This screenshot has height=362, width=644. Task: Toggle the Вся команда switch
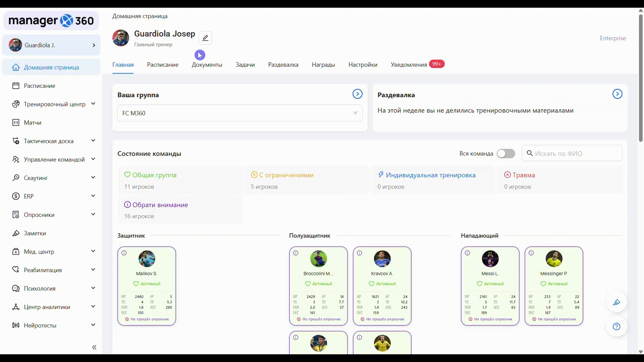pyautogui.click(x=506, y=154)
